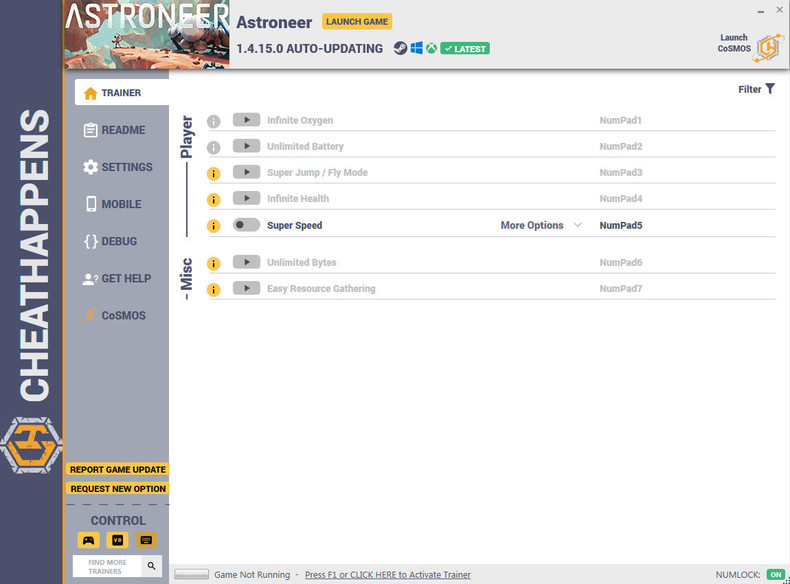790x584 pixels.
Task: Click the green LATEST version badge
Action: [x=465, y=48]
